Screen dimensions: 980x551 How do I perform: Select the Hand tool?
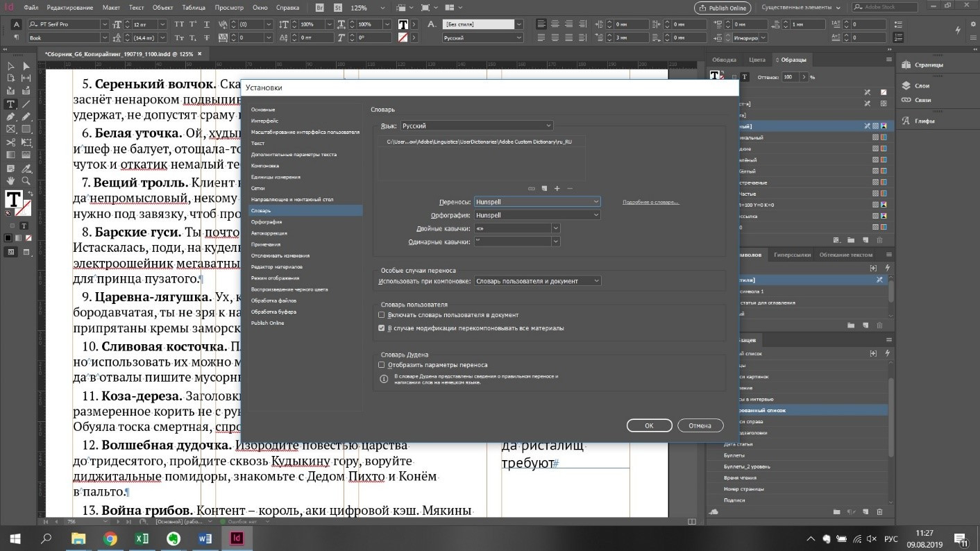(10, 180)
